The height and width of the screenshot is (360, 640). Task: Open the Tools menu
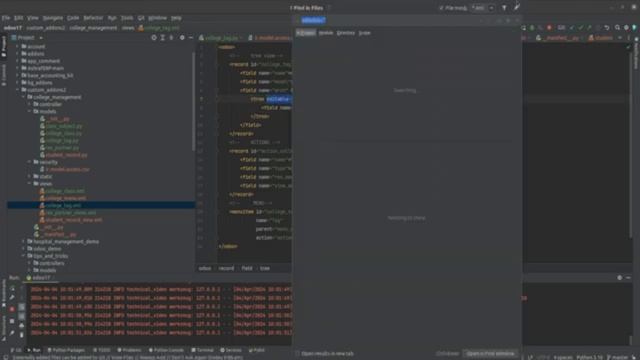(127, 18)
